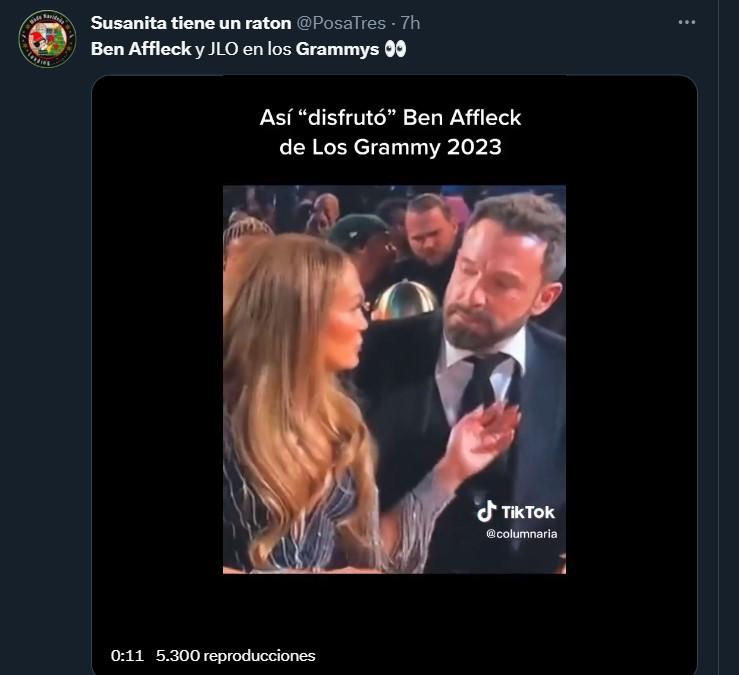Click the @columnaria watermark on the video
This screenshot has width=739, height=675.
point(521,534)
